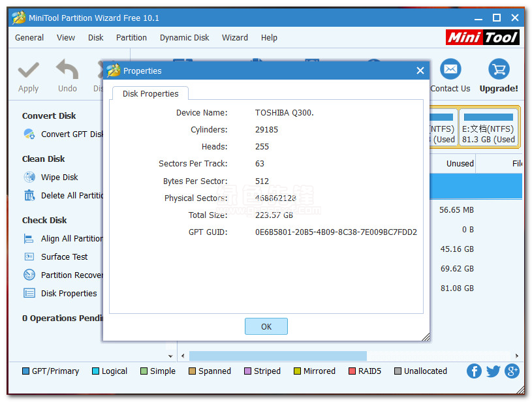Click the Upgrade! label
Viewport: 532px width, 402px height.
point(499,89)
